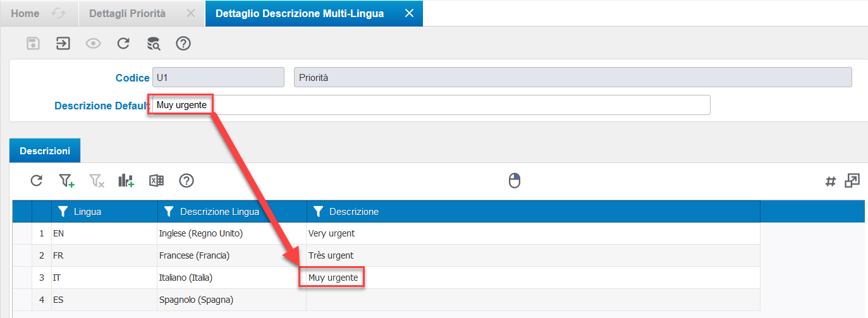Export the grid with the Excel icon
868x318 pixels.
coord(156,181)
